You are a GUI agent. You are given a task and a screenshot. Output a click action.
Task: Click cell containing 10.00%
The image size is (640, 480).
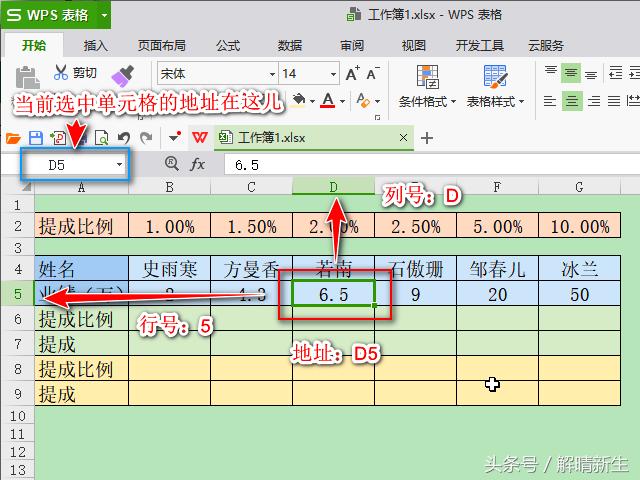(x=580, y=225)
